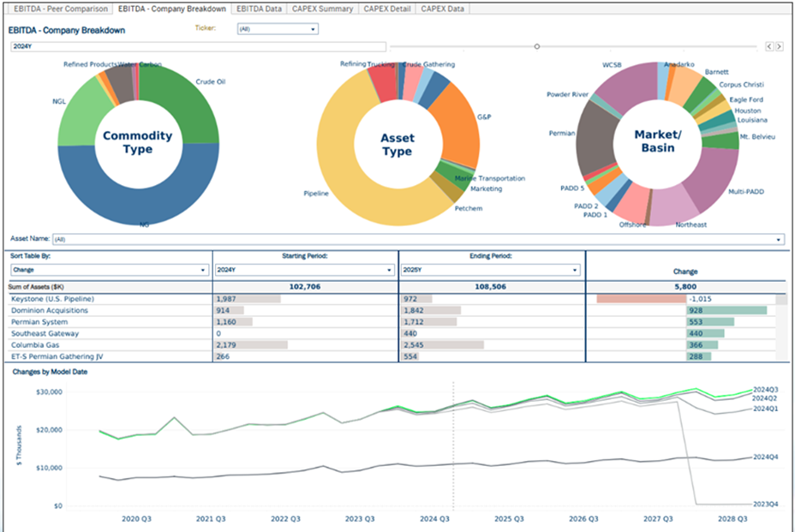Click the 2024Q3 line label in chart
The width and height of the screenshot is (795, 532).
(x=765, y=390)
